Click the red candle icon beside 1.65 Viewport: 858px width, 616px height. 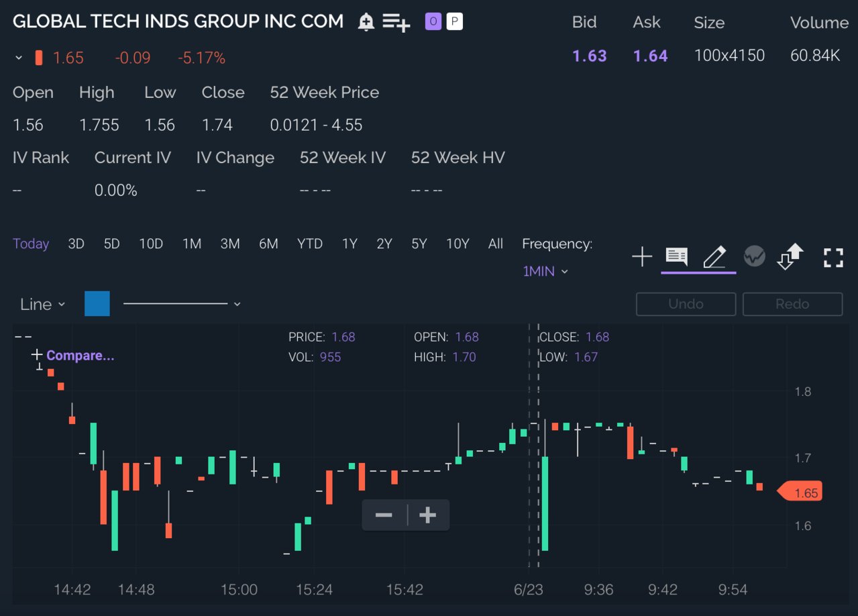pyautogui.click(x=39, y=58)
